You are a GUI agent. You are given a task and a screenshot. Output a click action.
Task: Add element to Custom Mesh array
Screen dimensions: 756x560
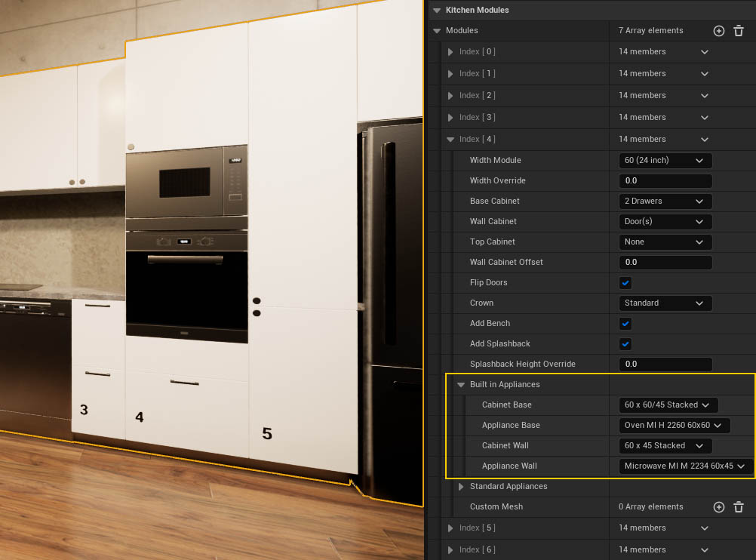coord(718,507)
